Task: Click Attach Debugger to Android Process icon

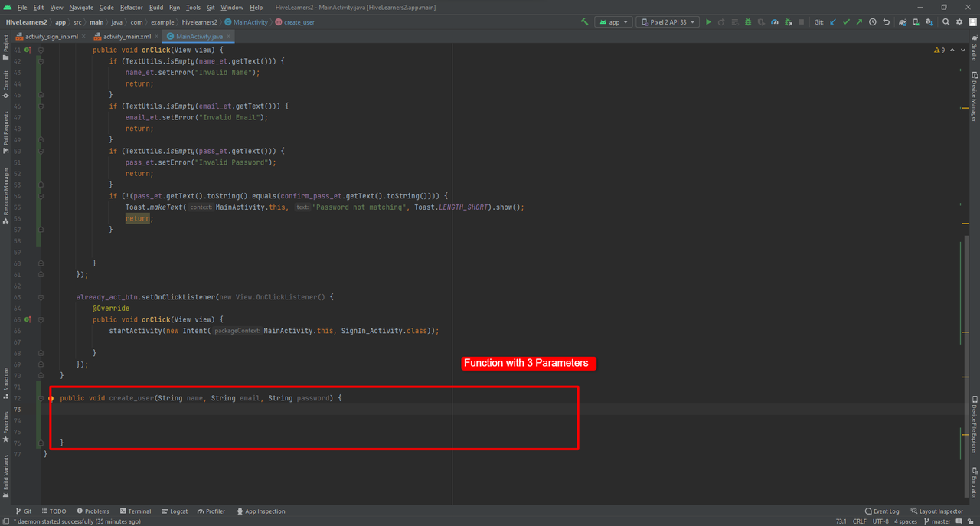Action: coord(789,22)
